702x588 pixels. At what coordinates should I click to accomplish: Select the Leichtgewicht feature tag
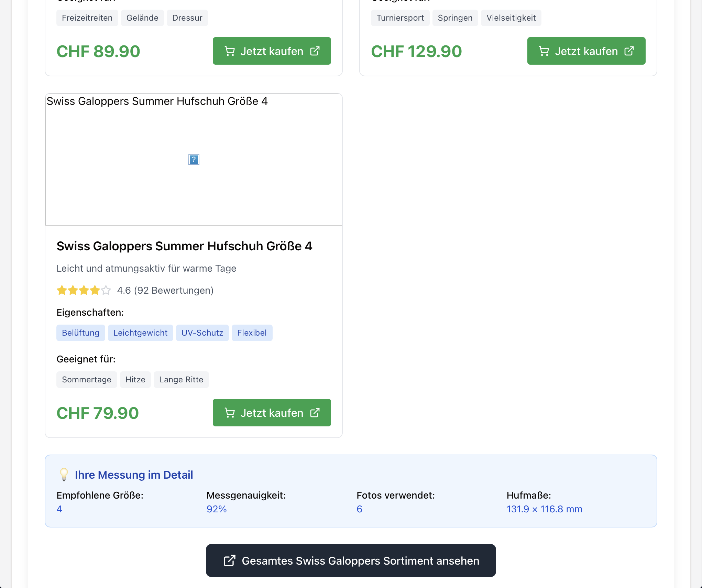(140, 333)
